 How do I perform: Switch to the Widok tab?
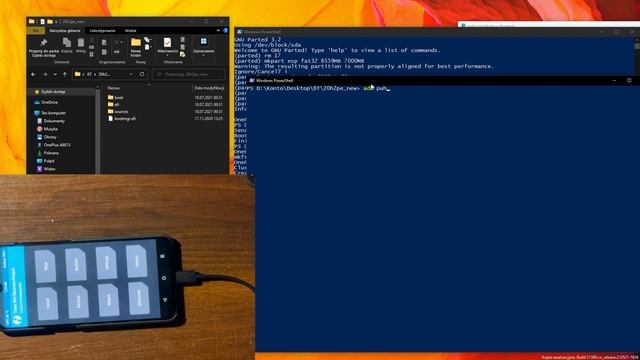[131, 31]
